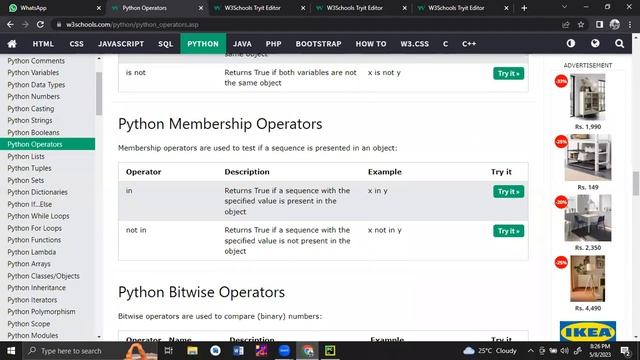The image size is (640, 360).
Task: Open the JAVASCRIPT menu item
Action: 121,44
